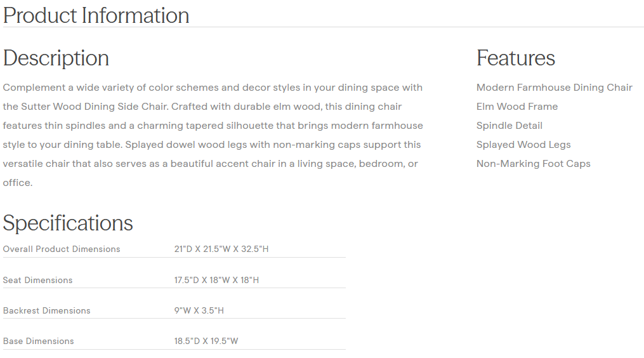Viewport: 644px width, 358px height.
Task: Click the Seat Dimensions row label
Action: tap(37, 280)
